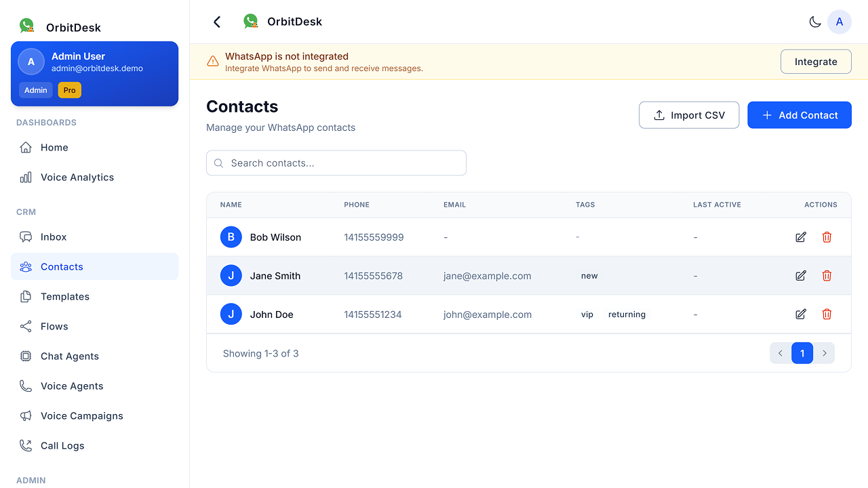Click Jane Smith's avatar circle
868x488 pixels.
(x=231, y=276)
